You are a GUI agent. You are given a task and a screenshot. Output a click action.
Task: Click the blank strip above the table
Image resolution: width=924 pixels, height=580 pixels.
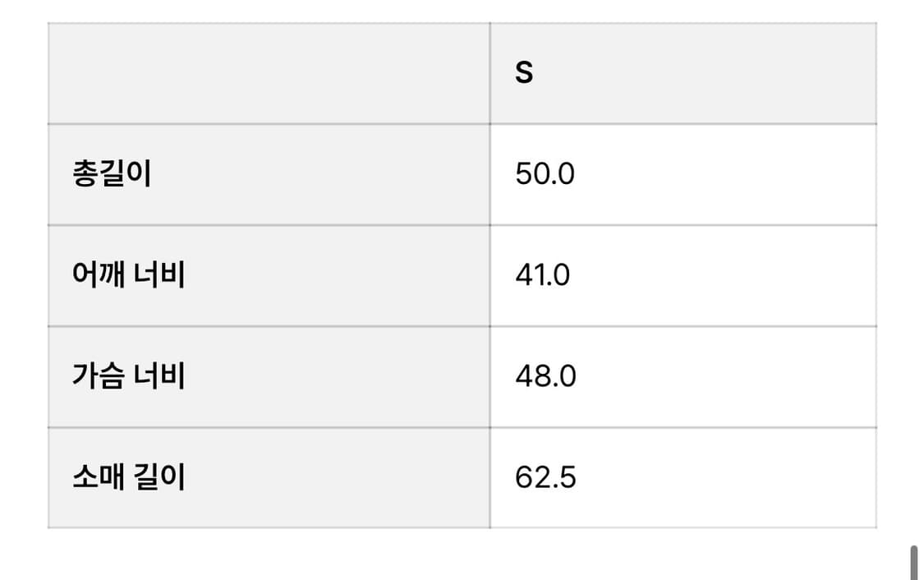pos(460,11)
